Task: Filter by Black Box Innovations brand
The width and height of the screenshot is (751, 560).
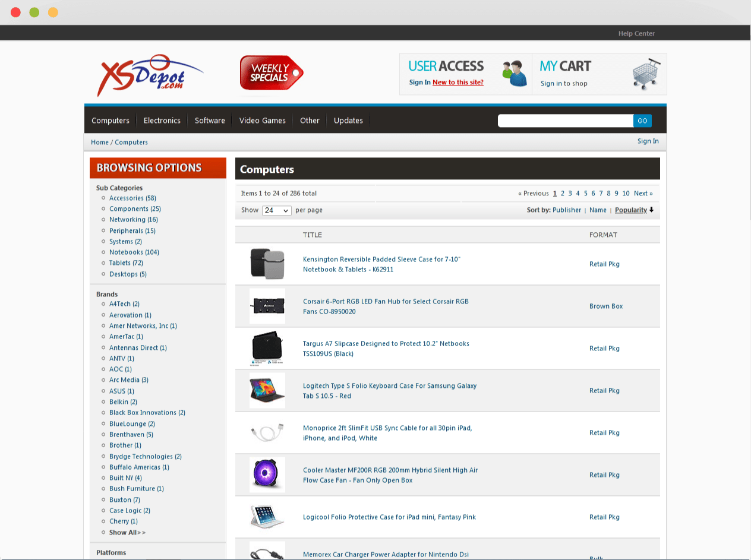Action: coord(147,413)
